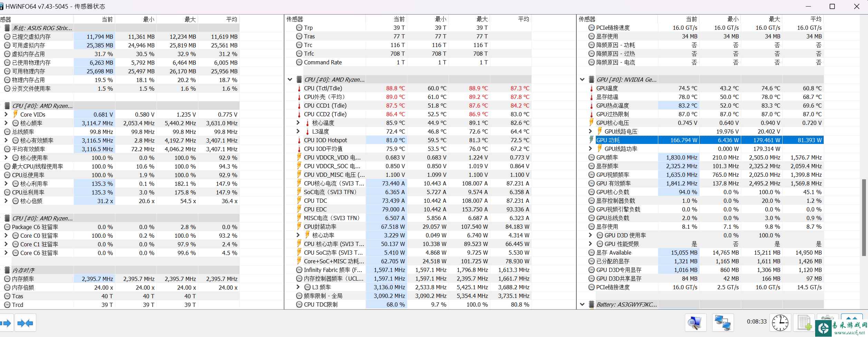Screen dimensions: 868x337
Task: Click clock icon beside 内存频率
Action: click(7, 279)
